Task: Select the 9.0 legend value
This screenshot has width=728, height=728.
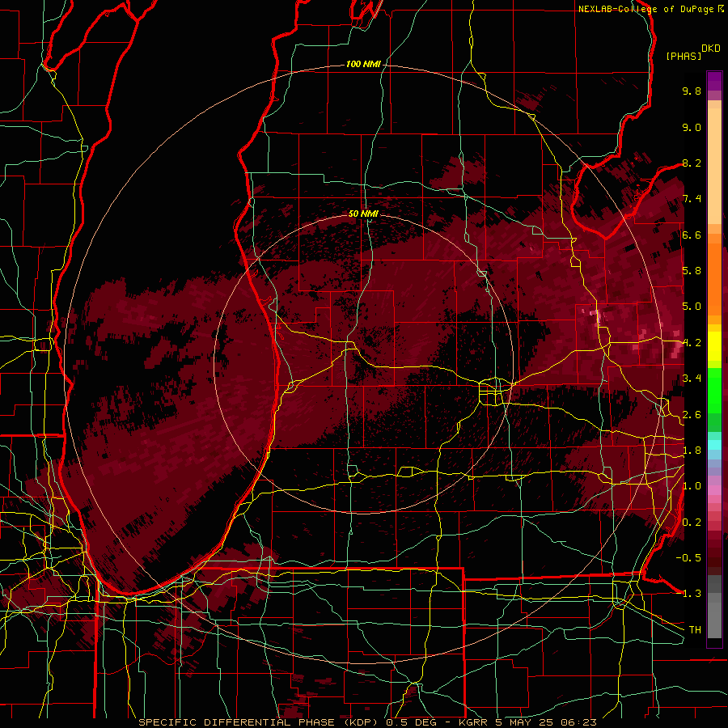Action: 692,127
